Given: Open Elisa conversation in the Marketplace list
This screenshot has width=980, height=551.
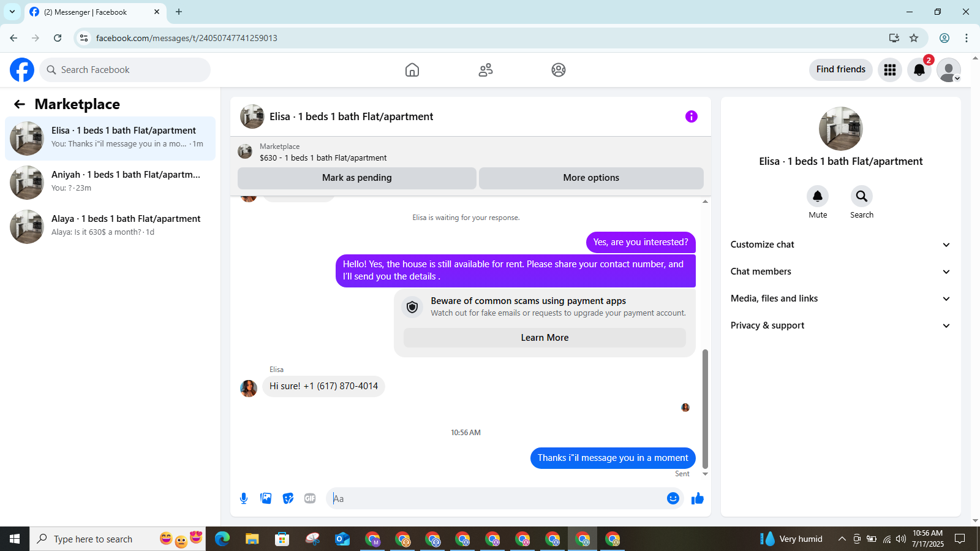Looking at the screenshot, I should [x=110, y=138].
